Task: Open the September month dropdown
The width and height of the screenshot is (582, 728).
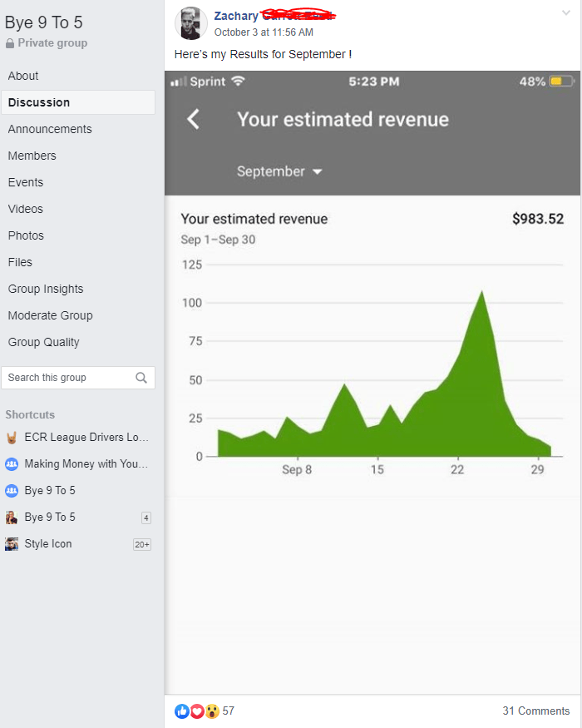Action: coord(279,171)
